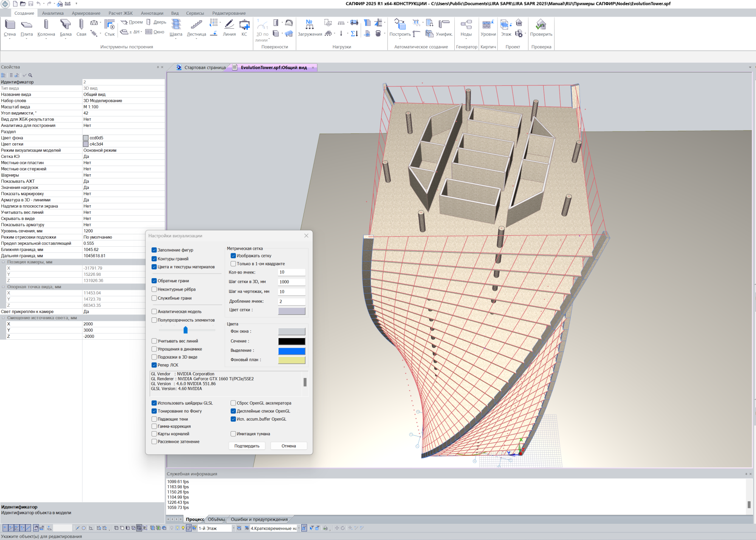The image size is (756, 540).
Task: Uncheck Изображать сетку checkbox
Action: (233, 256)
